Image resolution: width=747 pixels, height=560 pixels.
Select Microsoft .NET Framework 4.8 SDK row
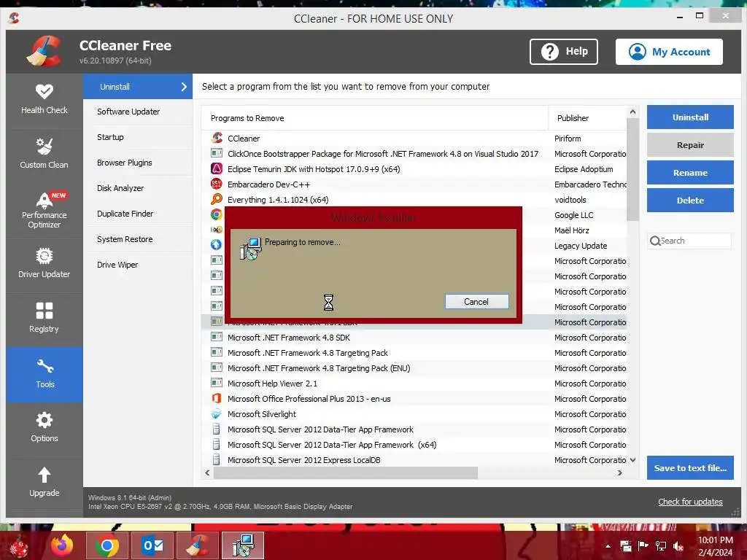414,337
